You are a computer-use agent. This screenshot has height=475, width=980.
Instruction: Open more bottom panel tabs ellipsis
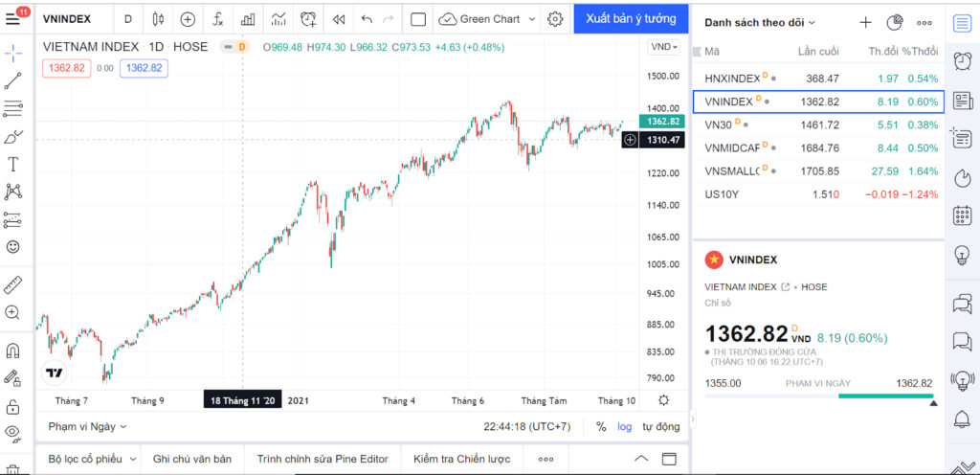(546, 459)
